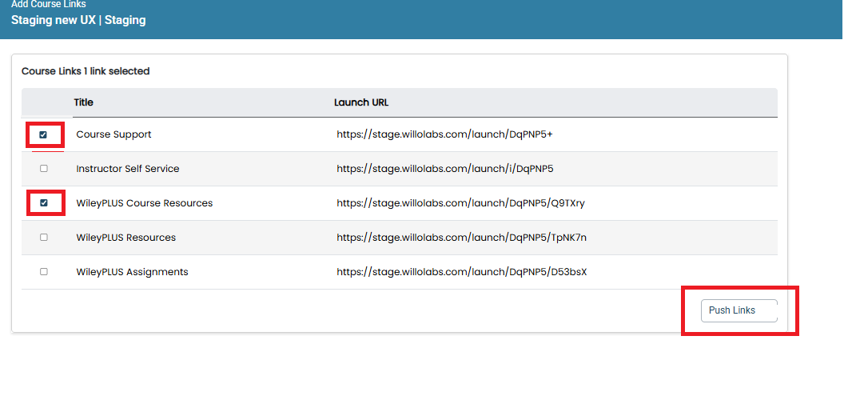Viewport: 868px width, 404px height.
Task: Click the Course Support launch URL
Action: point(444,134)
